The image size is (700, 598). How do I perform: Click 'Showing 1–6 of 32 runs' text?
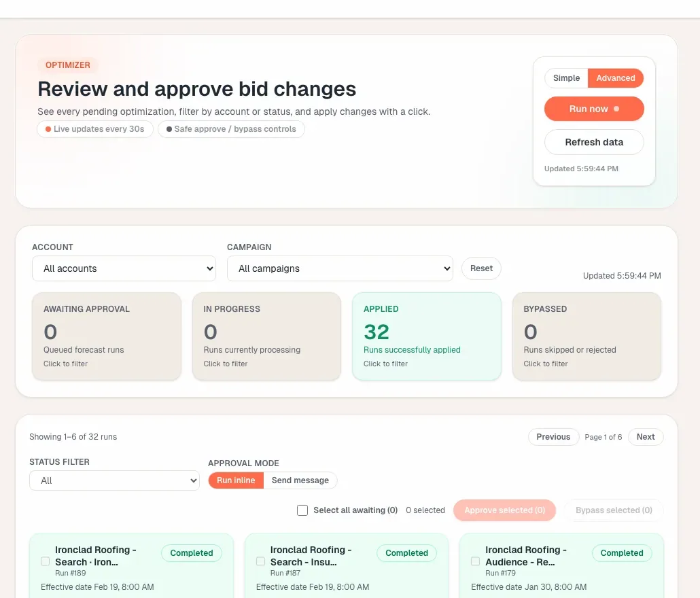pyautogui.click(x=73, y=437)
